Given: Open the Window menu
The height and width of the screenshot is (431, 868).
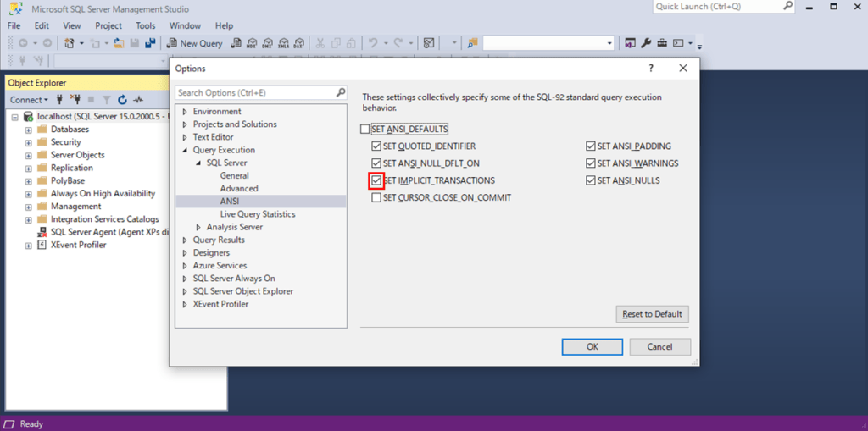Looking at the screenshot, I should coord(185,26).
